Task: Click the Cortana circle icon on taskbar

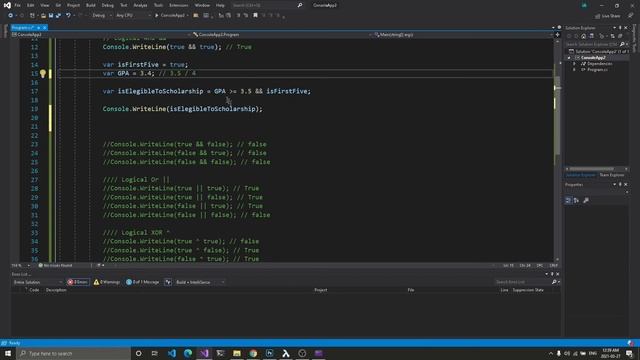Action: click(138, 353)
